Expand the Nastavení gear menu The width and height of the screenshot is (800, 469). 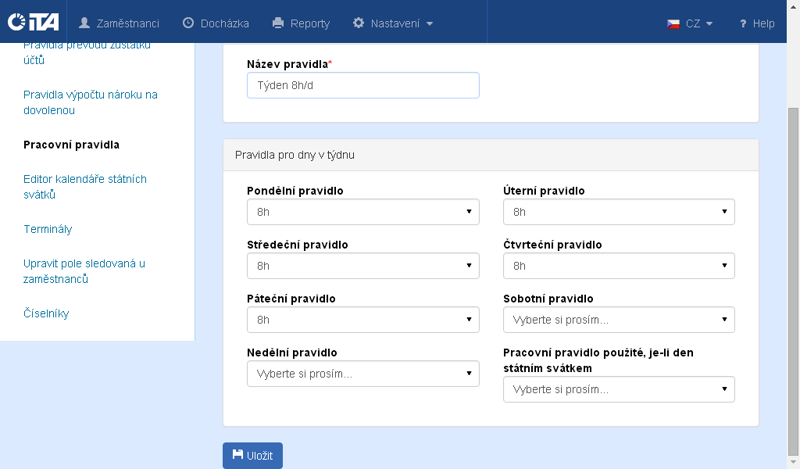pos(393,22)
